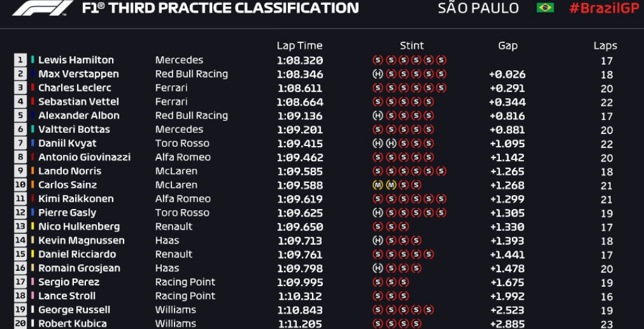644x329 pixels.
Task: Click the hard tyre icon in Albon's stint
Action: (377, 116)
